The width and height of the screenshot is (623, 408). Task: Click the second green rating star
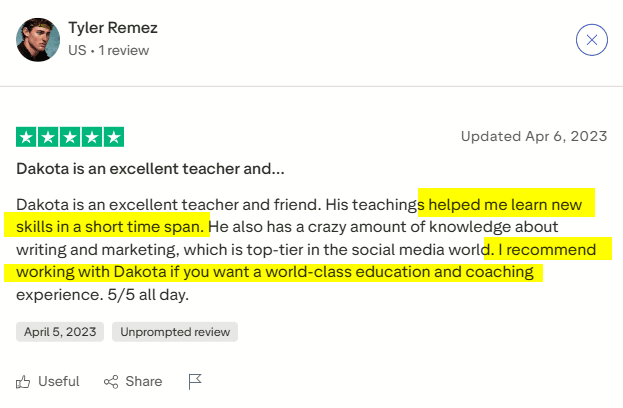click(48, 137)
